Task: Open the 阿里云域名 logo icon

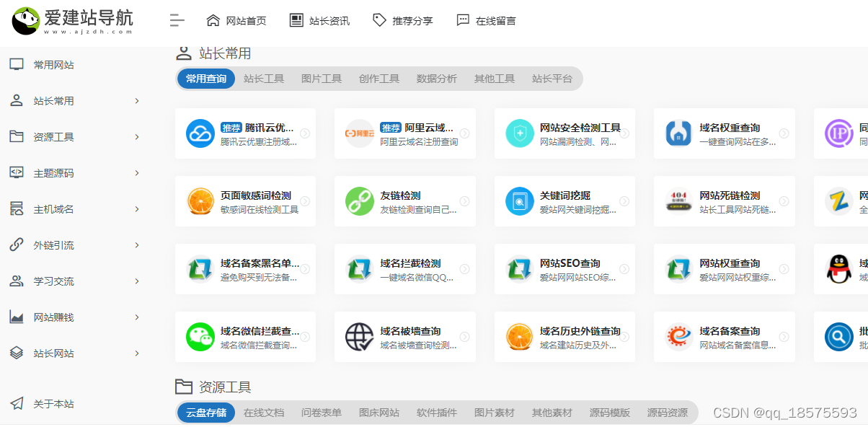Action: [360, 133]
